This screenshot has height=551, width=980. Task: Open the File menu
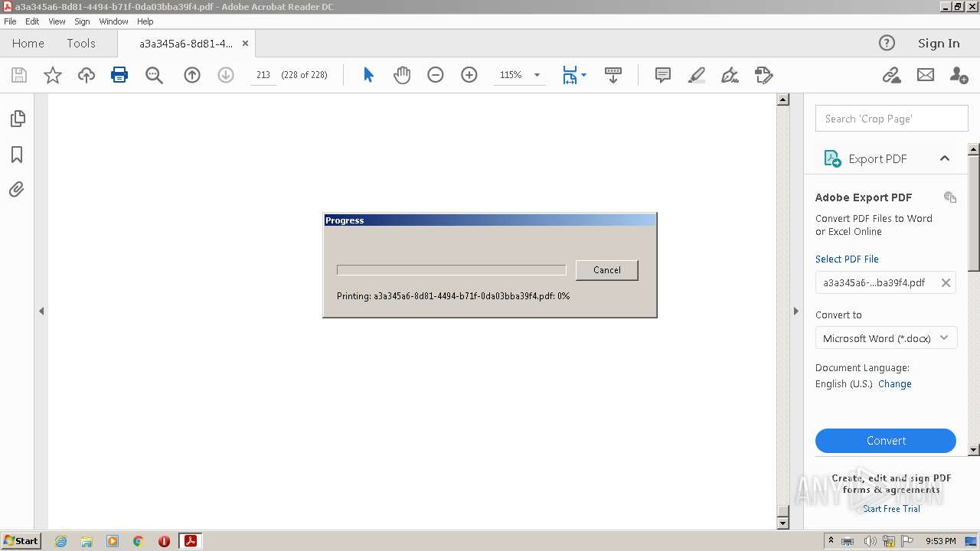click(10, 21)
